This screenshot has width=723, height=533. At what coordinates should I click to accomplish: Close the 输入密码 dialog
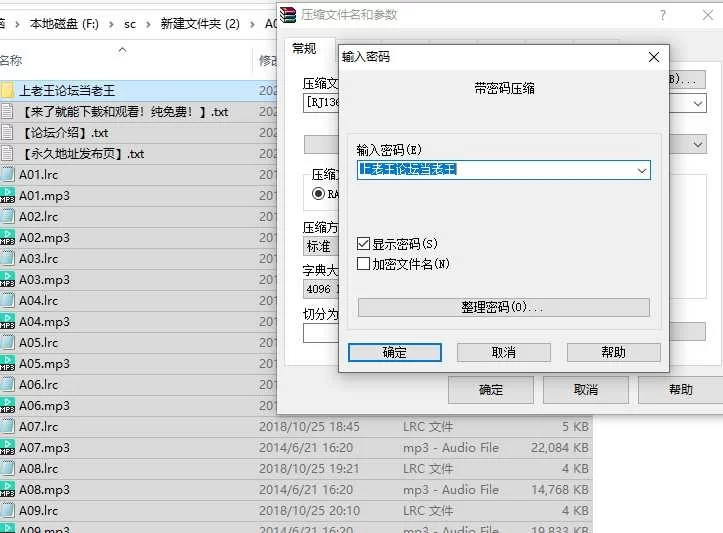click(654, 57)
